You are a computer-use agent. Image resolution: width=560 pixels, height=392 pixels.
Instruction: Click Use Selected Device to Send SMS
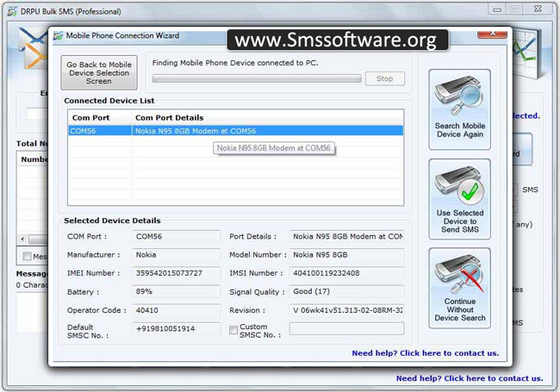pyautogui.click(x=460, y=199)
